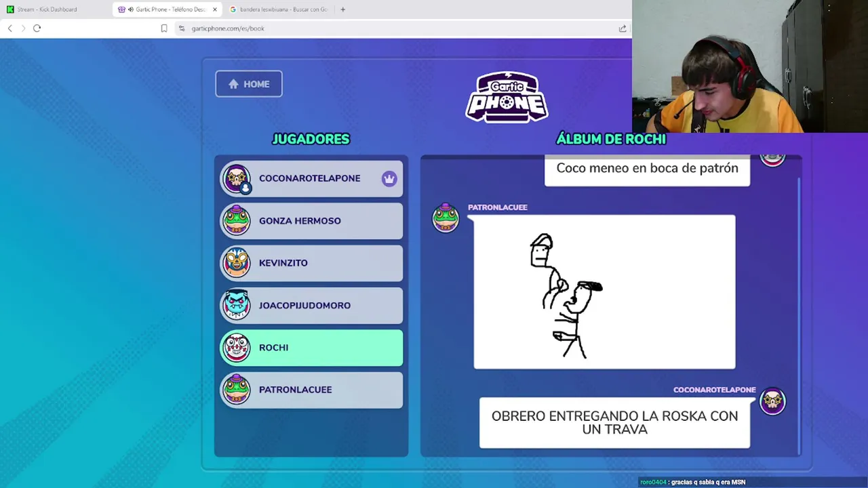Screen dimensions: 868x488
Task: Click the 'Coco meneo en boca de patrón' caption
Action: point(647,169)
